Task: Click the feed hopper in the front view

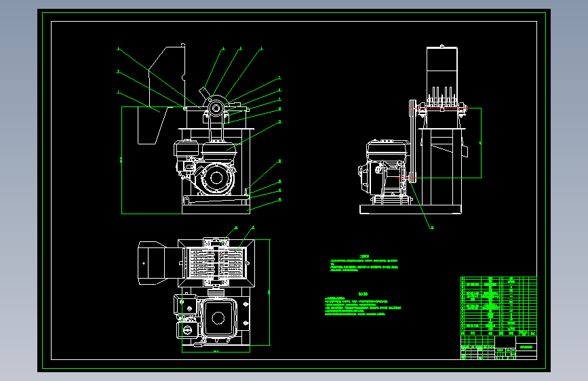Action: pos(167,75)
